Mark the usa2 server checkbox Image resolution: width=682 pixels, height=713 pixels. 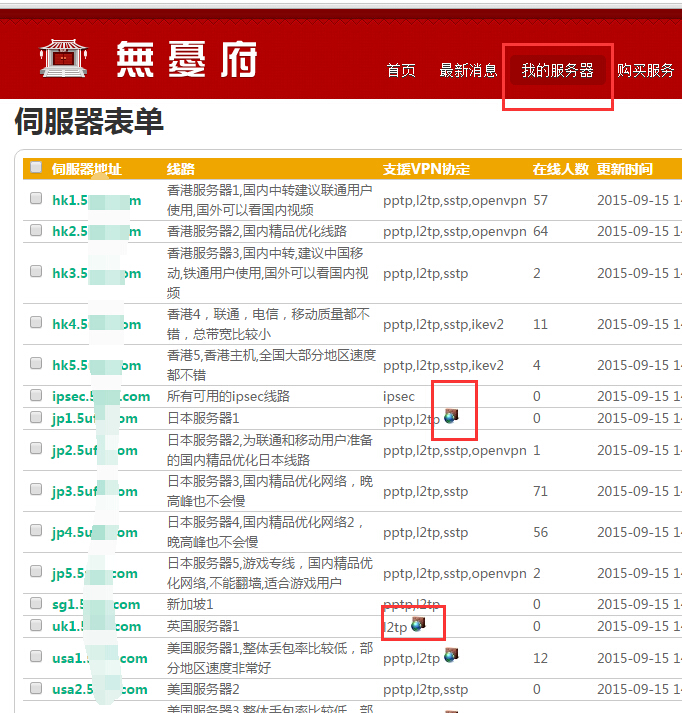tap(36, 688)
